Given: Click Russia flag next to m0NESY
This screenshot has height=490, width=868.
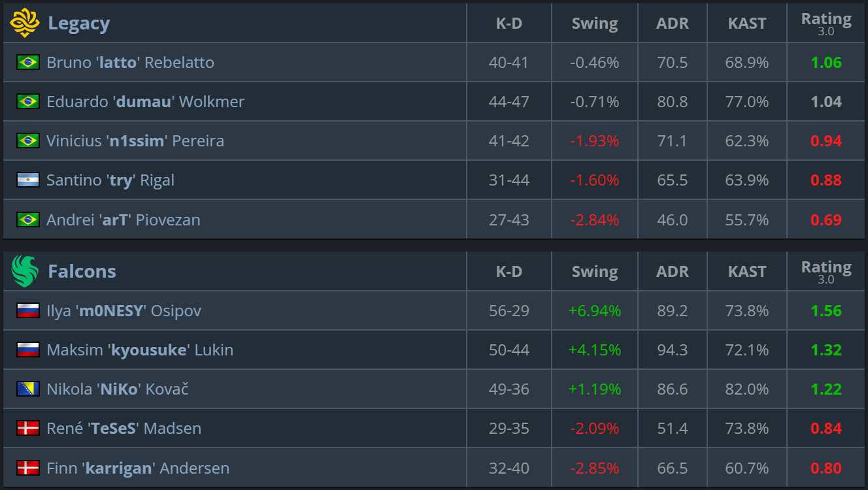Looking at the screenshot, I should click(x=28, y=310).
